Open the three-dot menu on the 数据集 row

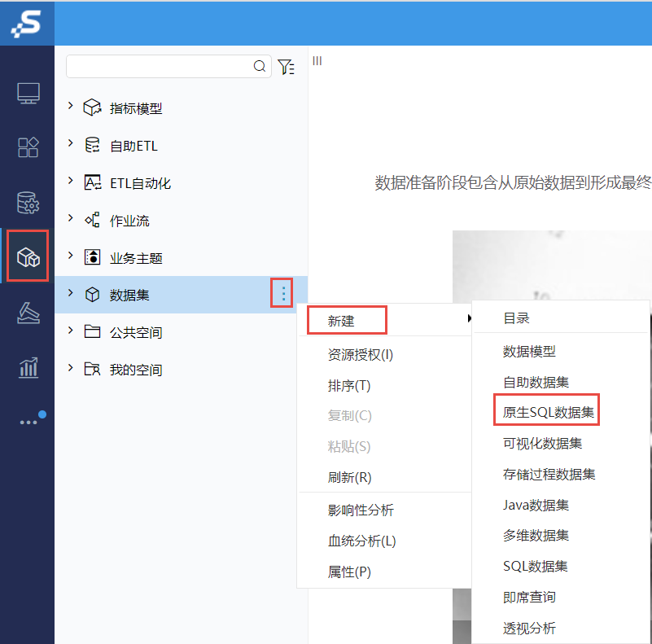pyautogui.click(x=283, y=294)
